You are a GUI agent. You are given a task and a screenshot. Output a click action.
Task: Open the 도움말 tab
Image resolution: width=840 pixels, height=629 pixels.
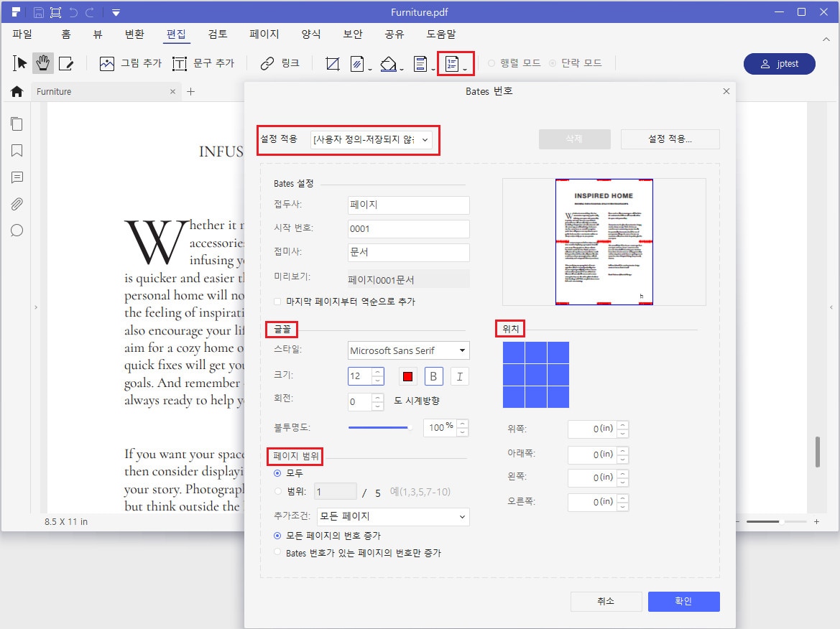441,34
